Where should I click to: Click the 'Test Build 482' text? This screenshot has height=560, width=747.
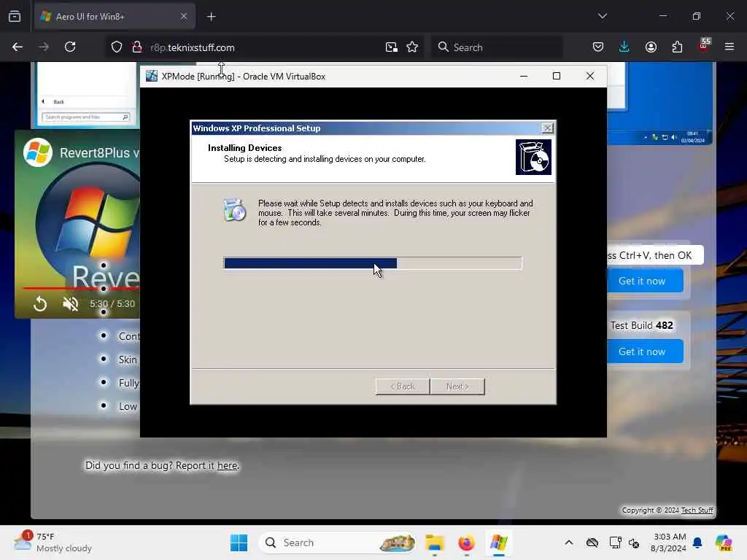coord(642,325)
